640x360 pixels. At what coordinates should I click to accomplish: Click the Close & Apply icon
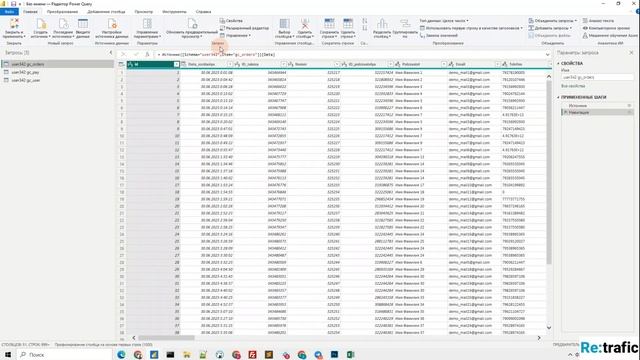tap(14, 24)
